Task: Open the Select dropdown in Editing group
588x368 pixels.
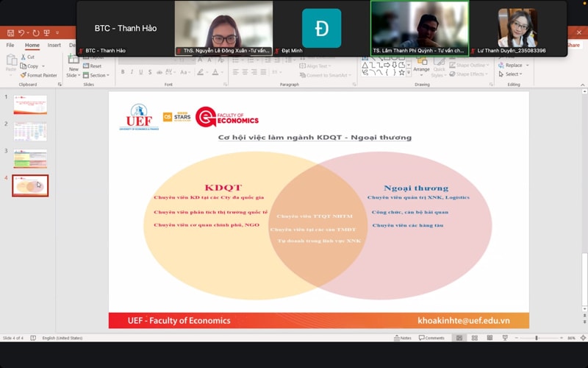Action: [x=513, y=74]
